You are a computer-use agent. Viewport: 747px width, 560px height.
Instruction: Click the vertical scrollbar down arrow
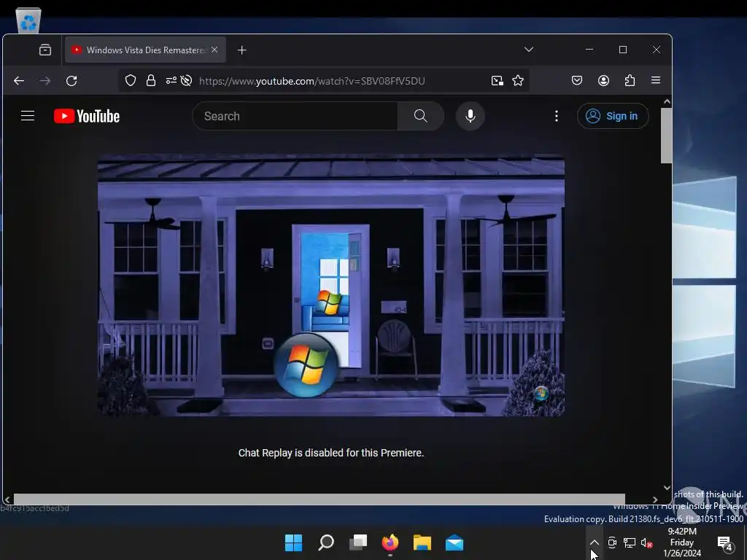point(667,488)
